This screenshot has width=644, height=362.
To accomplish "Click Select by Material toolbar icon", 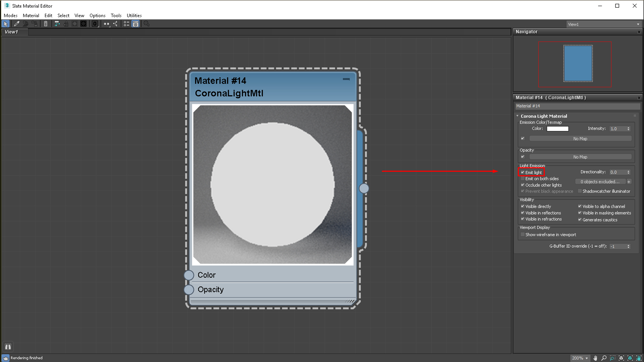I will pos(147,24).
